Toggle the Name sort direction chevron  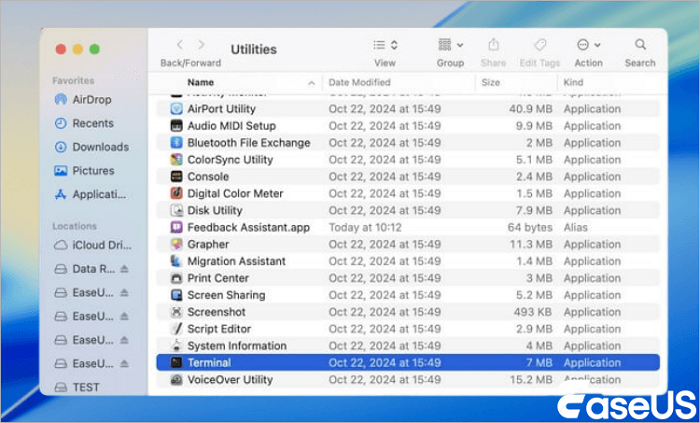(x=311, y=83)
